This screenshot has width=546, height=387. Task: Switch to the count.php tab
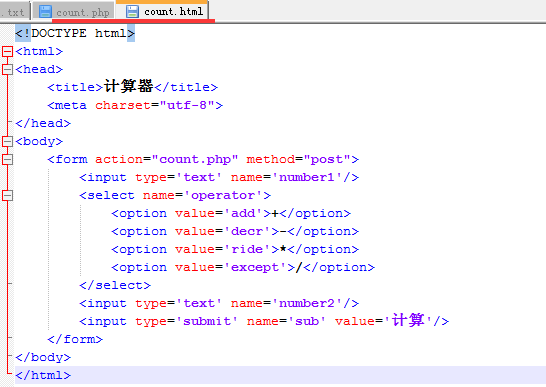(x=74, y=11)
